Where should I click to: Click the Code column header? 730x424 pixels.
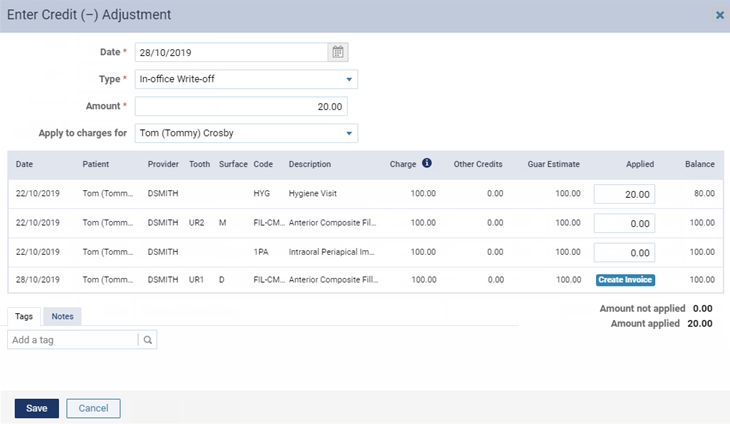pos(263,164)
